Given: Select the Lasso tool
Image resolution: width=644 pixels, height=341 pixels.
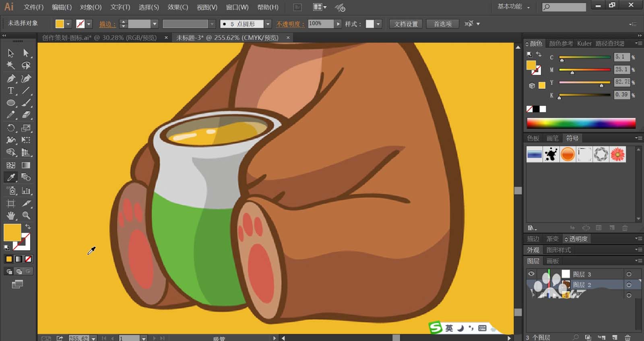Looking at the screenshot, I should click(x=26, y=65).
